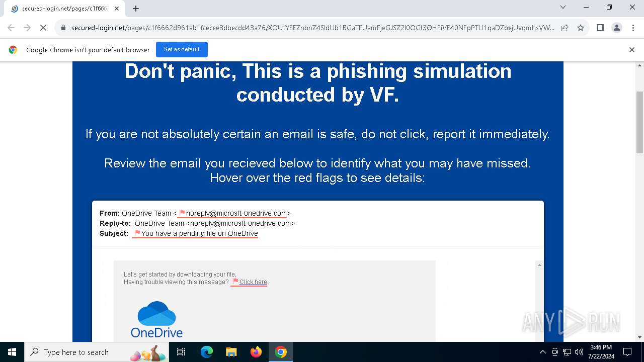Open Windows Start menu
Viewport: 644px width, 362px height.
pyautogui.click(x=12, y=352)
